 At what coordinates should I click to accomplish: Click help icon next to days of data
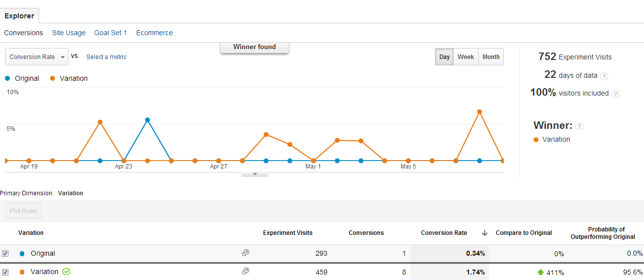pos(604,76)
